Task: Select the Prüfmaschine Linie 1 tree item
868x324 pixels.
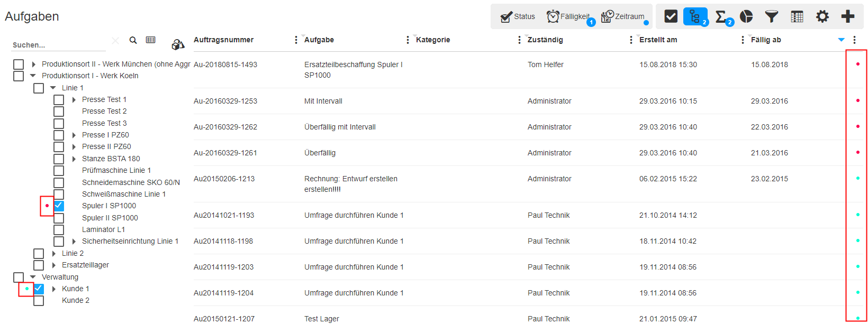Action: pos(116,170)
